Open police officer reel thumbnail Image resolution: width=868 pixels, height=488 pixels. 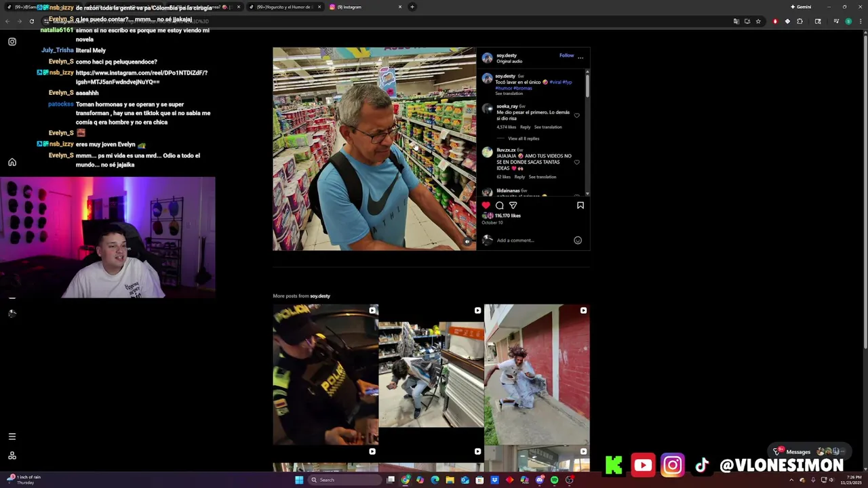pos(325,375)
